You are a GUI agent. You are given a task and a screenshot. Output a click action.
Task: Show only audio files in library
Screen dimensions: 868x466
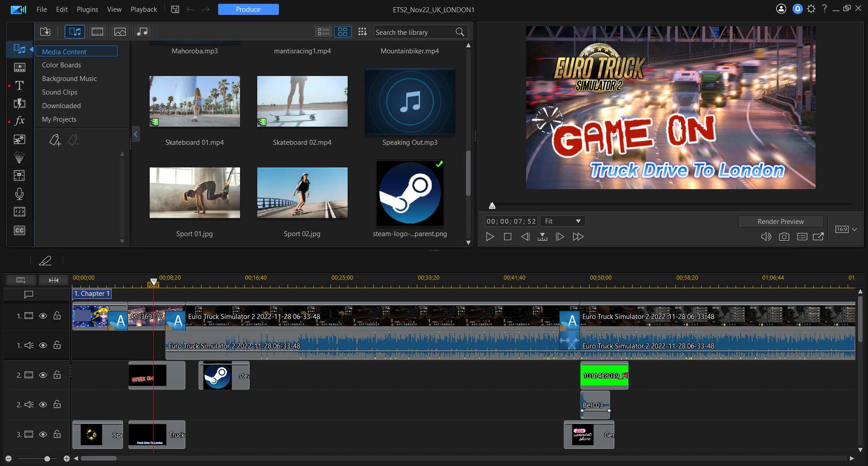point(142,32)
